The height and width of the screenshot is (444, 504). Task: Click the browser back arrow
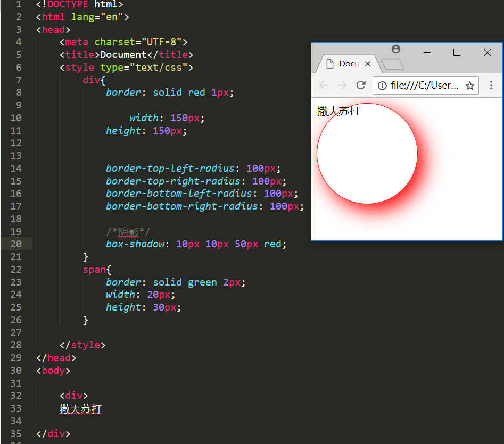click(324, 85)
